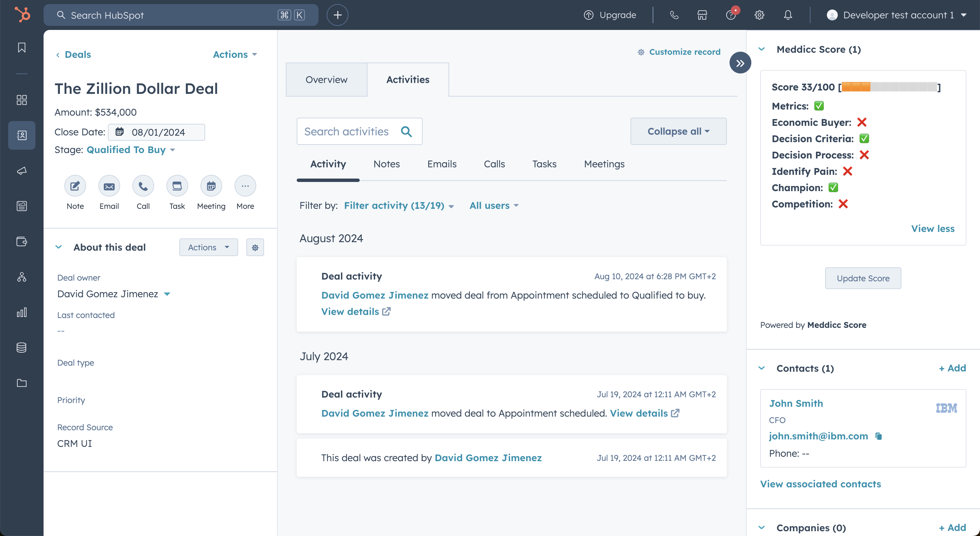
Task: Click the Call icon on deal toolbar
Action: [143, 186]
